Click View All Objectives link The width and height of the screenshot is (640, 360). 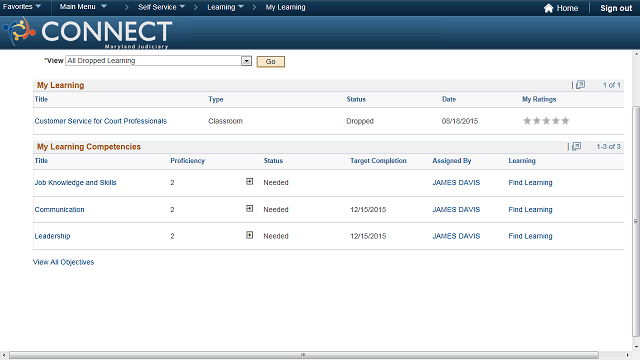click(63, 262)
